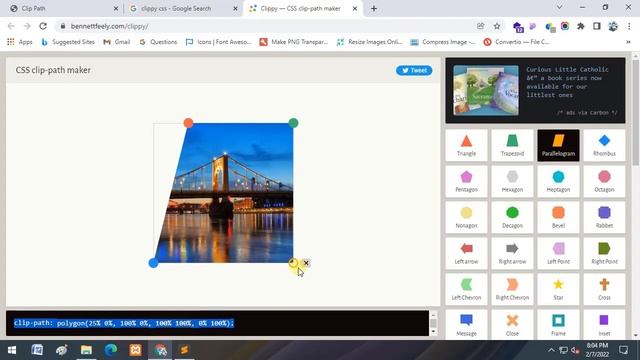Select the Inset shape
Image resolution: width=640 pixels, height=360 pixels.
click(x=604, y=324)
